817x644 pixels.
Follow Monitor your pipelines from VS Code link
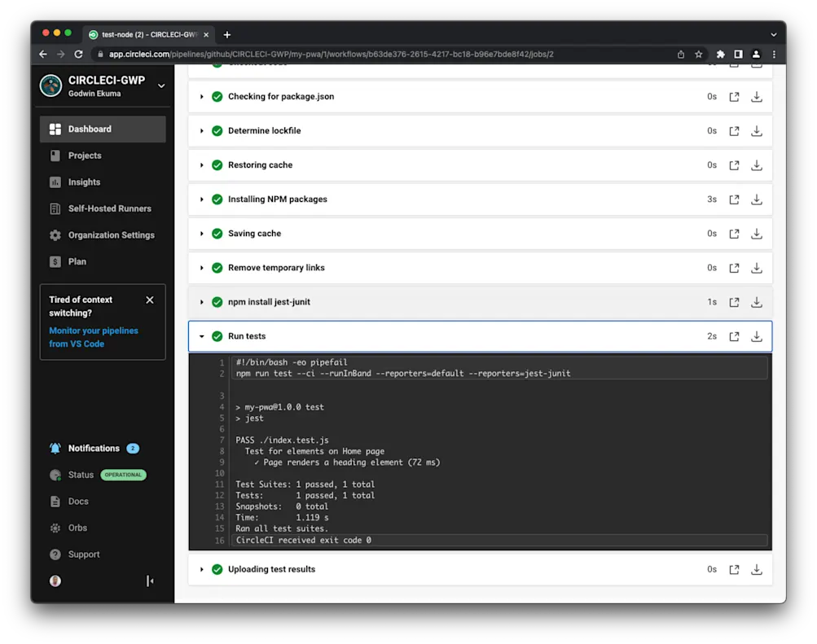[x=94, y=337]
